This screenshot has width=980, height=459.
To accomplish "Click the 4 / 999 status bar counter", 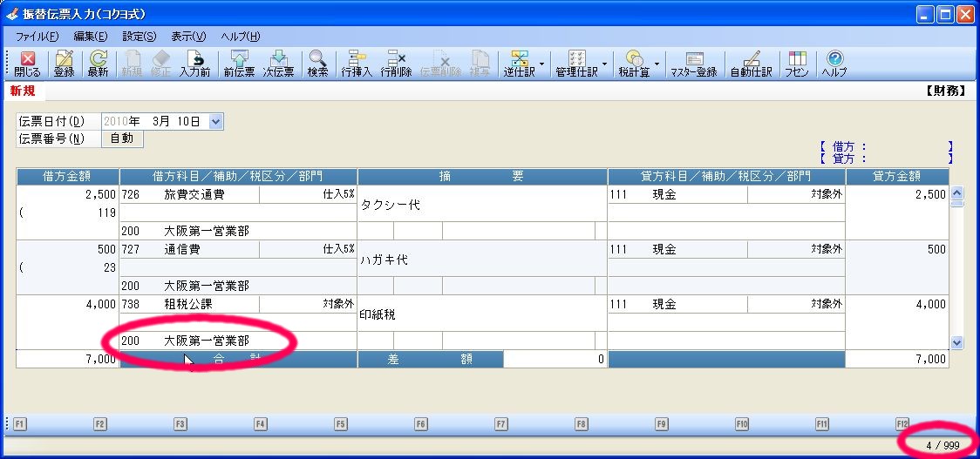I will [943, 445].
